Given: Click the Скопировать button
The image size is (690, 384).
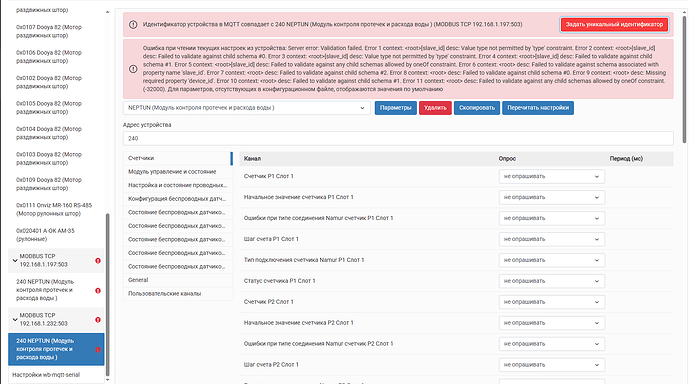Looking at the screenshot, I should tap(477, 108).
